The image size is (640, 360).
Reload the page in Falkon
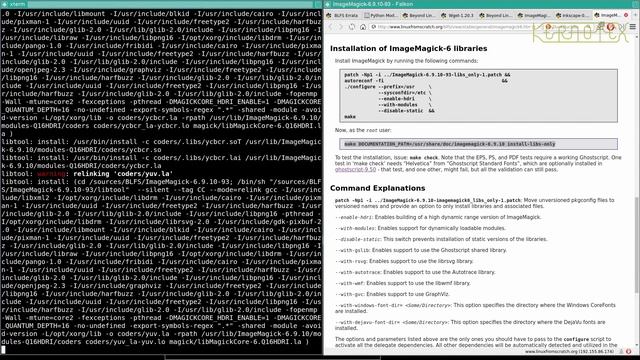tap(352, 27)
